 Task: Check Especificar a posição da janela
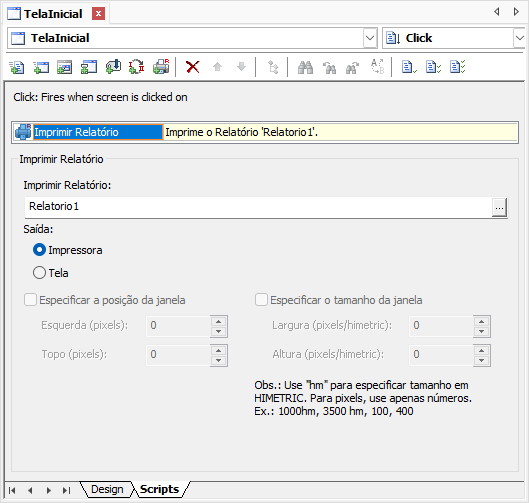(30, 300)
